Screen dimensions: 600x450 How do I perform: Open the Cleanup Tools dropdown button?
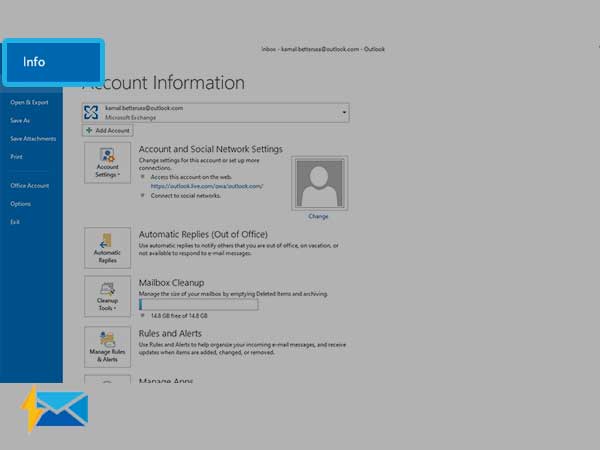(x=108, y=296)
